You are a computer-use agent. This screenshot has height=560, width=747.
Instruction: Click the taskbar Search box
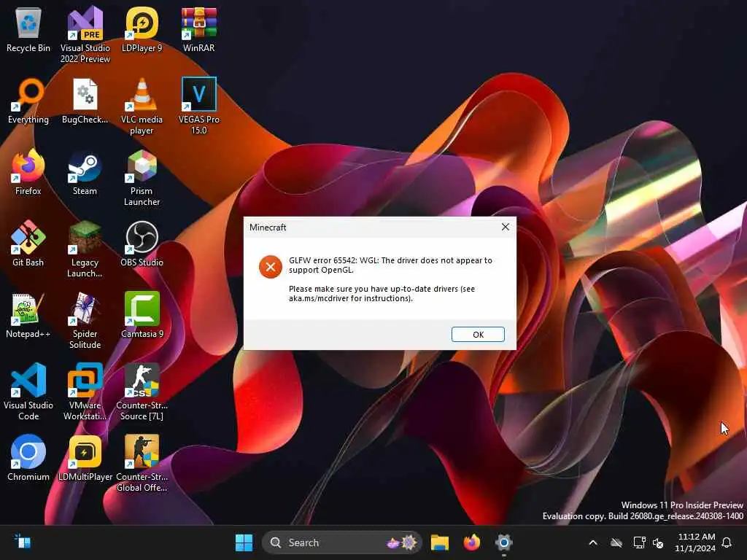(x=341, y=542)
